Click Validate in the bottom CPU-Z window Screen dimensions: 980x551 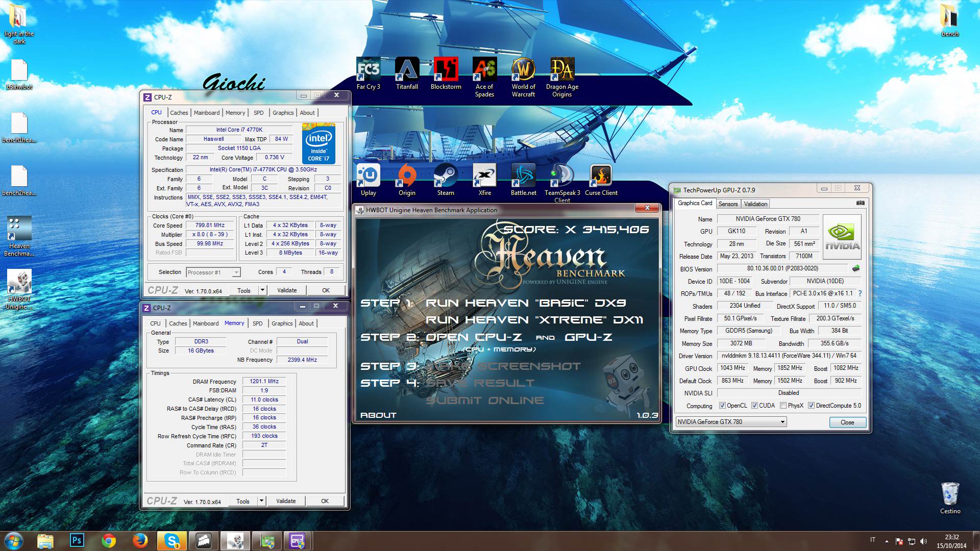(x=286, y=501)
